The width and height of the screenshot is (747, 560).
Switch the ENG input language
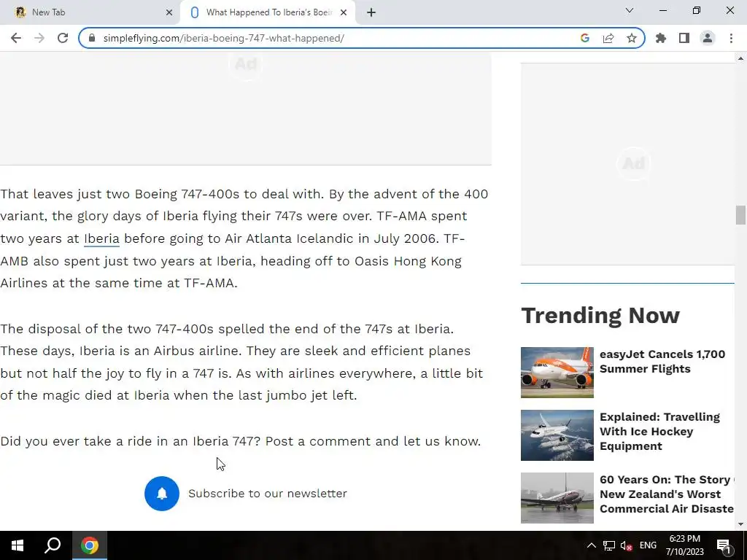click(648, 545)
